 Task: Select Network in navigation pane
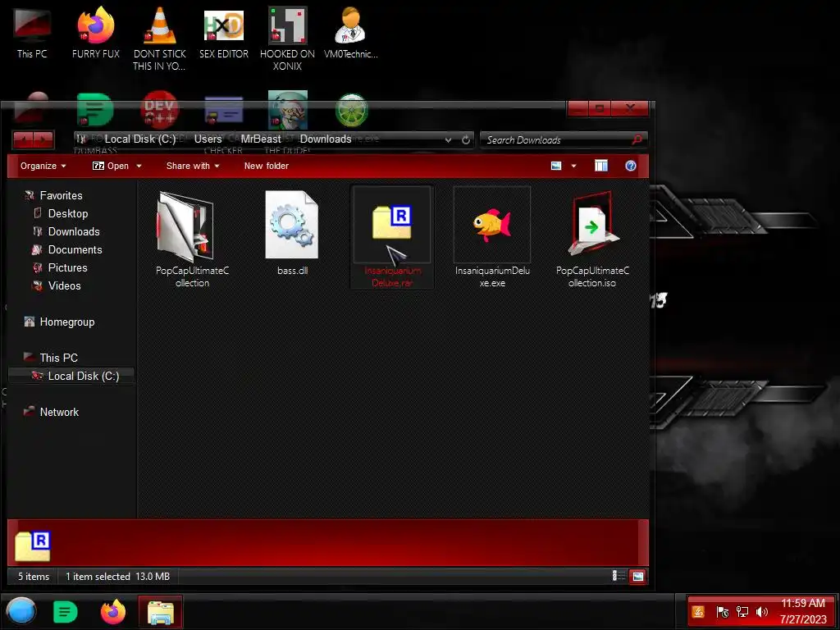point(59,412)
